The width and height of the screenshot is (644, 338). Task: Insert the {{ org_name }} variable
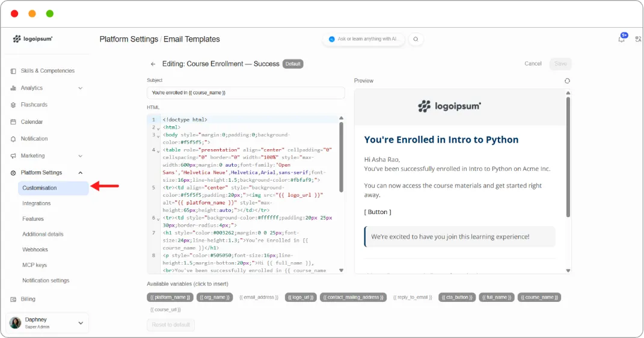(215, 297)
